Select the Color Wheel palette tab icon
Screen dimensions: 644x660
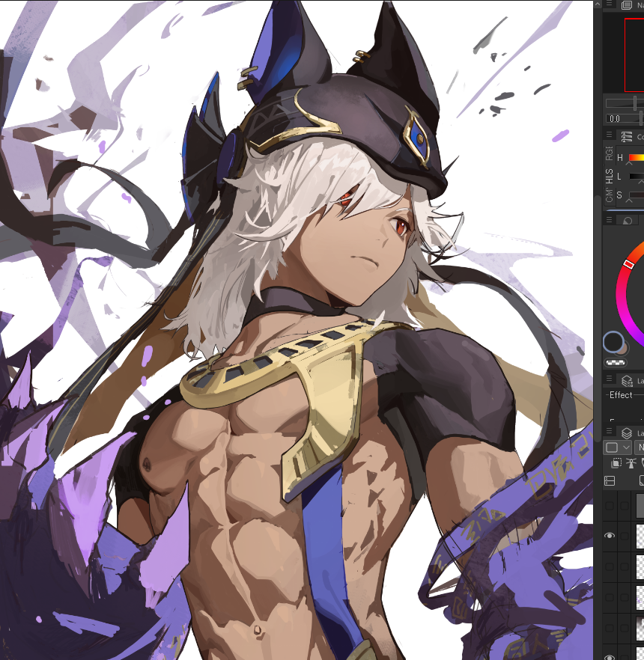628,221
